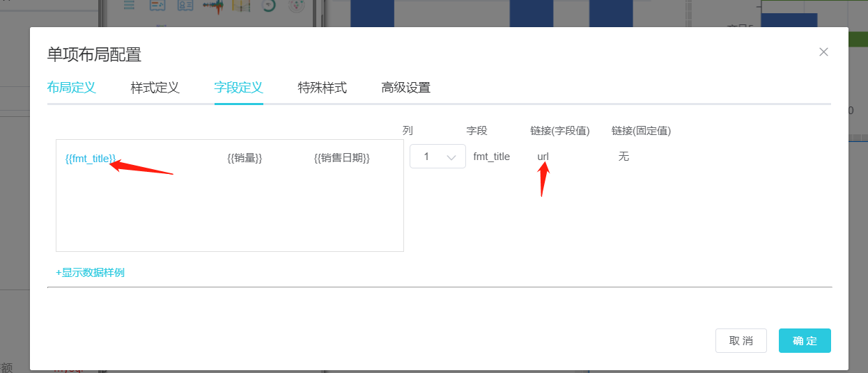The height and width of the screenshot is (373, 868).
Task: Confirm with the 确定 button
Action: tap(805, 341)
